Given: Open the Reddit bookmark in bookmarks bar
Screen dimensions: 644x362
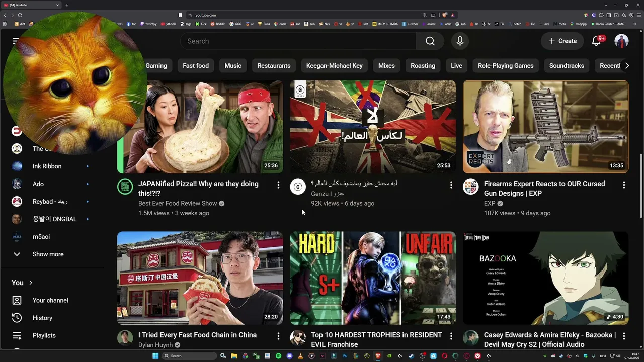Looking at the screenshot, I should [x=218, y=24].
